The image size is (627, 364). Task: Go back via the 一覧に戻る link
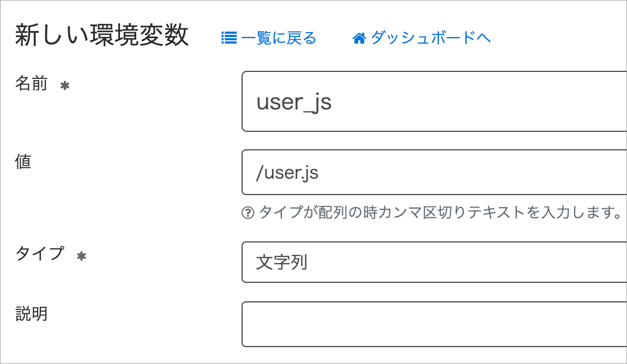(x=269, y=38)
